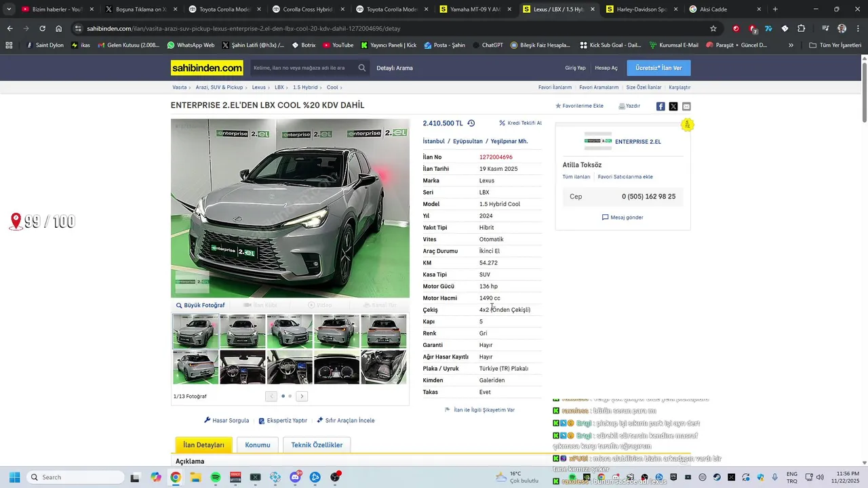Click Ekspertiz Yaptır link
868x488 pixels.
pyautogui.click(x=283, y=420)
